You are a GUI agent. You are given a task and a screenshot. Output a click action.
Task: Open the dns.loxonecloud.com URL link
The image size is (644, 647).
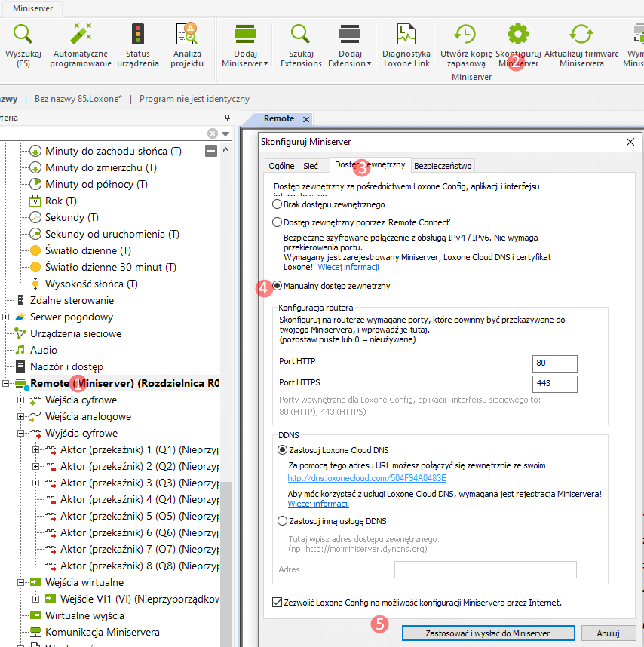[x=367, y=478]
